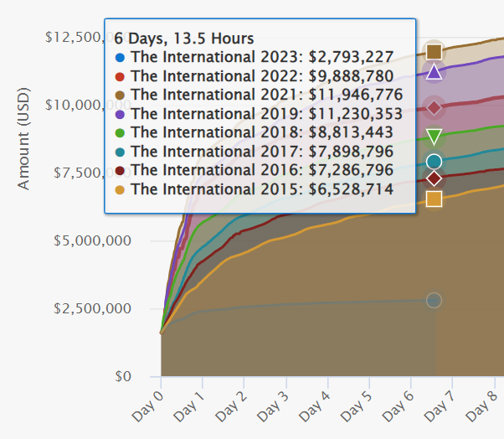Click the 'Day 6' x-axis label
The height and width of the screenshot is (439, 504).
click(398, 406)
